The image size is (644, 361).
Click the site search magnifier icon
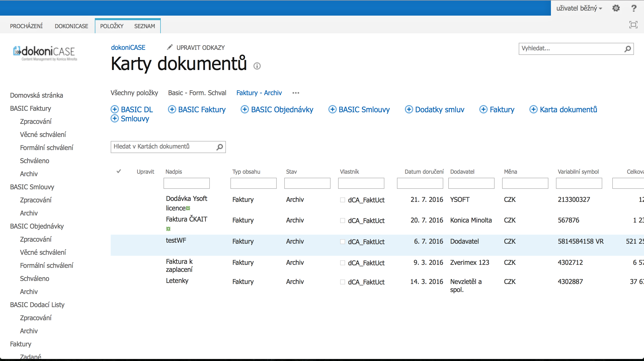tap(628, 49)
